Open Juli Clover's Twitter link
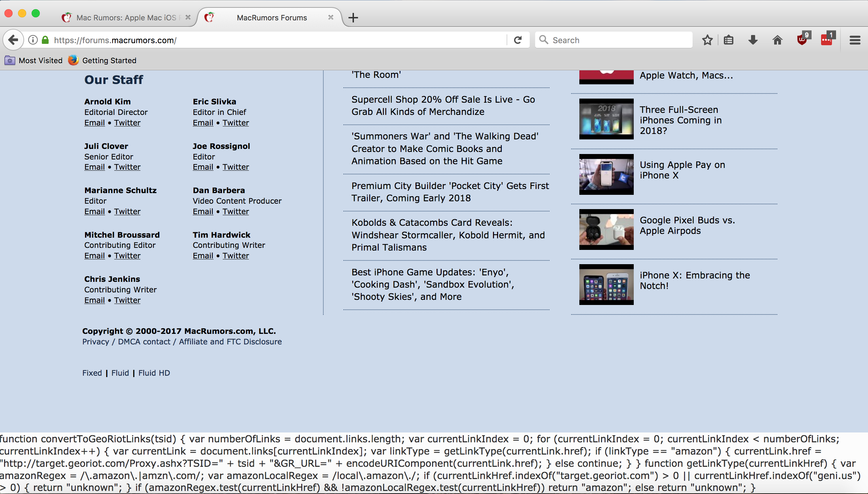868x494 pixels. [127, 167]
